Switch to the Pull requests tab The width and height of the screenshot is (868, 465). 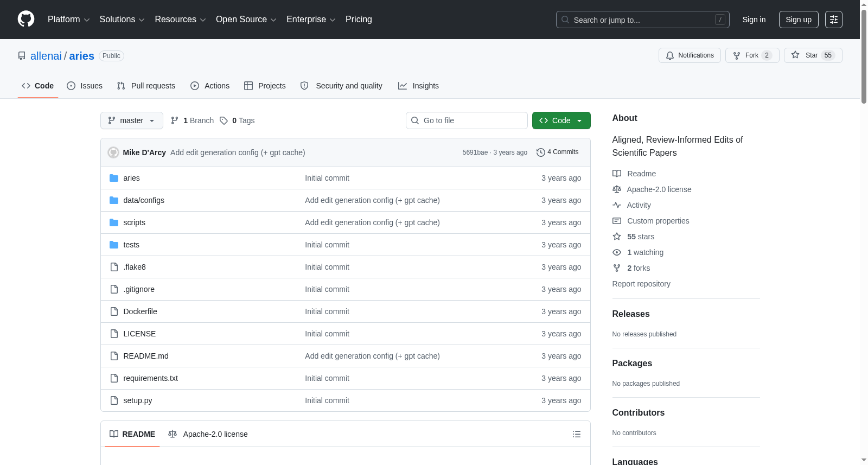click(x=146, y=86)
